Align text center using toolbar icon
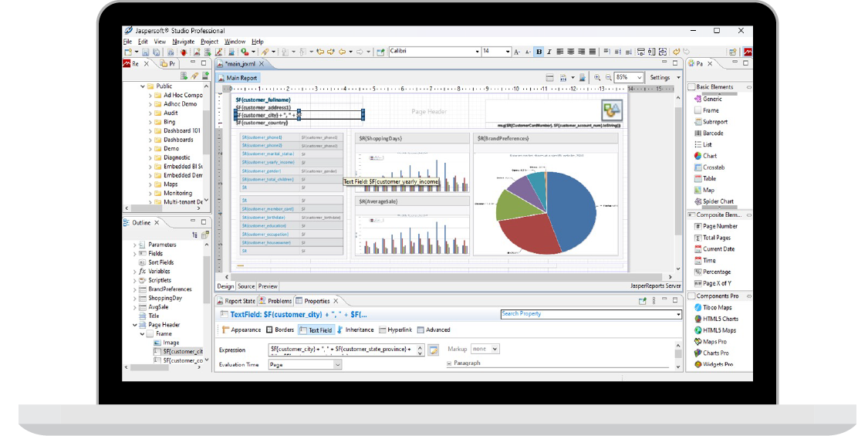This screenshot has height=436, width=868. (570, 52)
